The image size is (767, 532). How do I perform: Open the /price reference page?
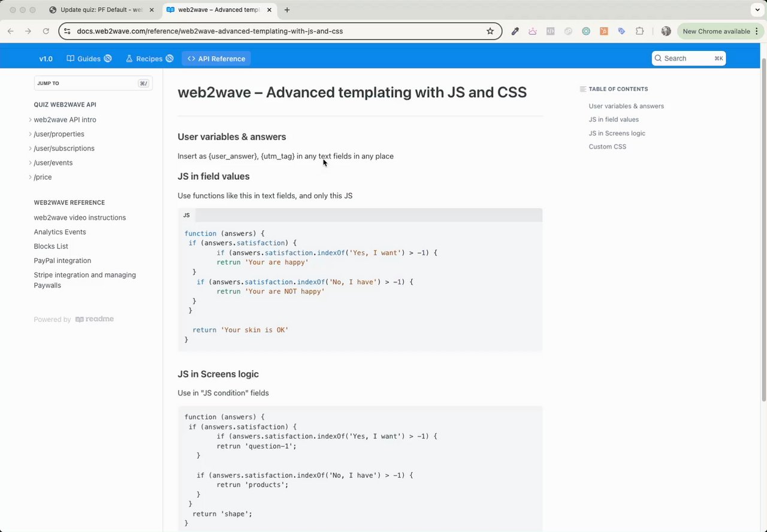pyautogui.click(x=43, y=177)
